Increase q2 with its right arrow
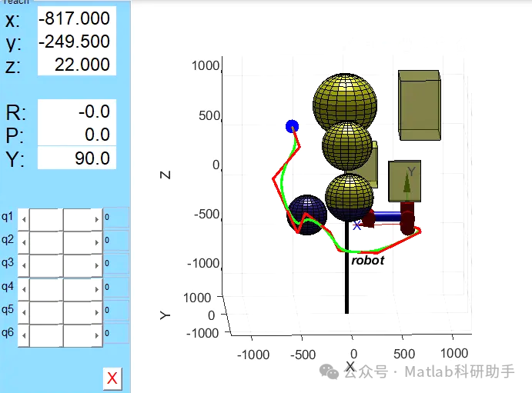The image size is (532, 393). click(97, 242)
